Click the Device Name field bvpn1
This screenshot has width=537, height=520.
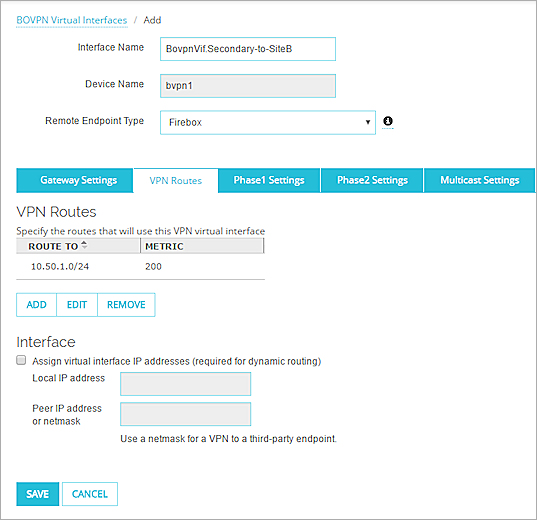pos(248,86)
